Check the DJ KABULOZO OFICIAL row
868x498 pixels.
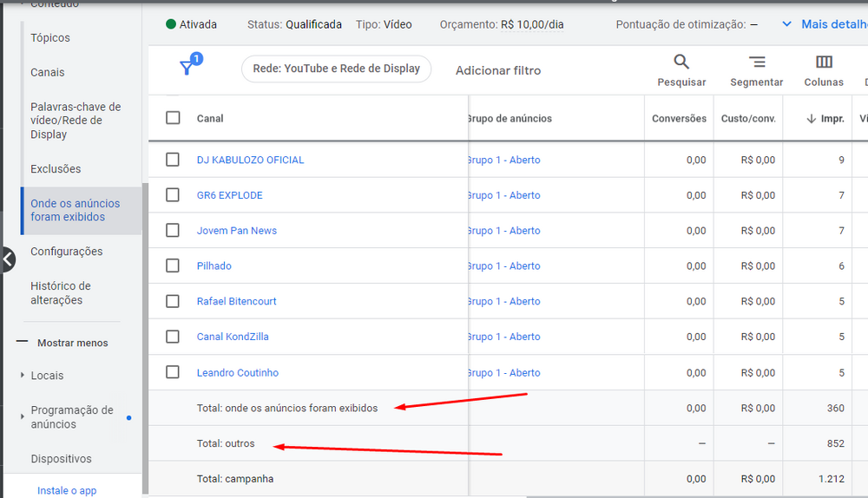click(173, 160)
